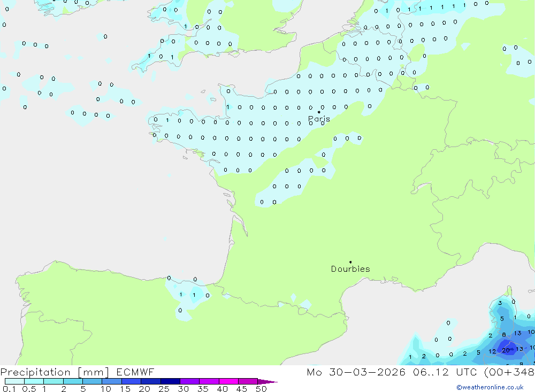This screenshot has height=392, width=535.
Task: Click the legend label '50'
Action: click(x=261, y=389)
